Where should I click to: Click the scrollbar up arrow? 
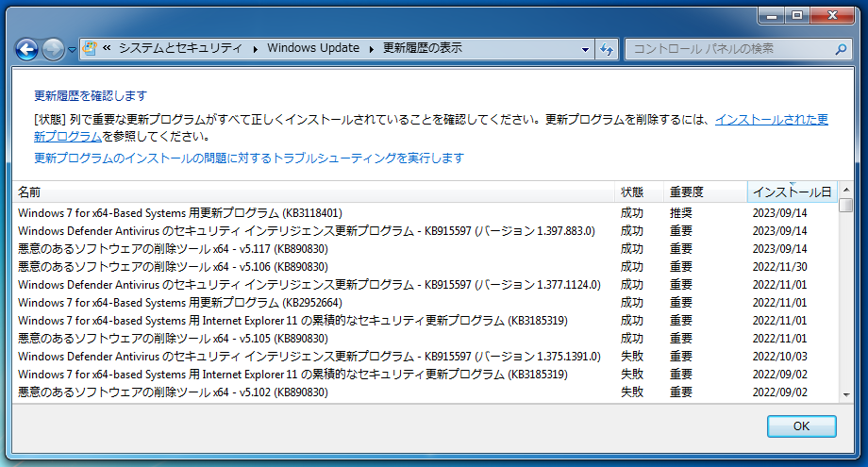[x=846, y=190]
